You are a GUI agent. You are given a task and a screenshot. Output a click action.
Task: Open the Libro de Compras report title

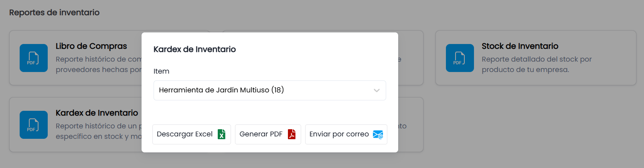pyautogui.click(x=91, y=46)
